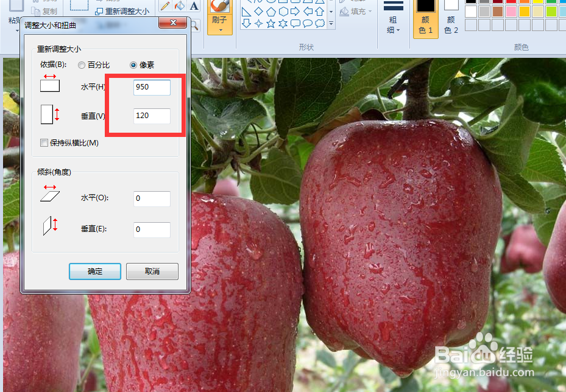The height and width of the screenshot is (392, 566).
Task: Select Color 2 (颜色 2) button
Action: (x=451, y=18)
